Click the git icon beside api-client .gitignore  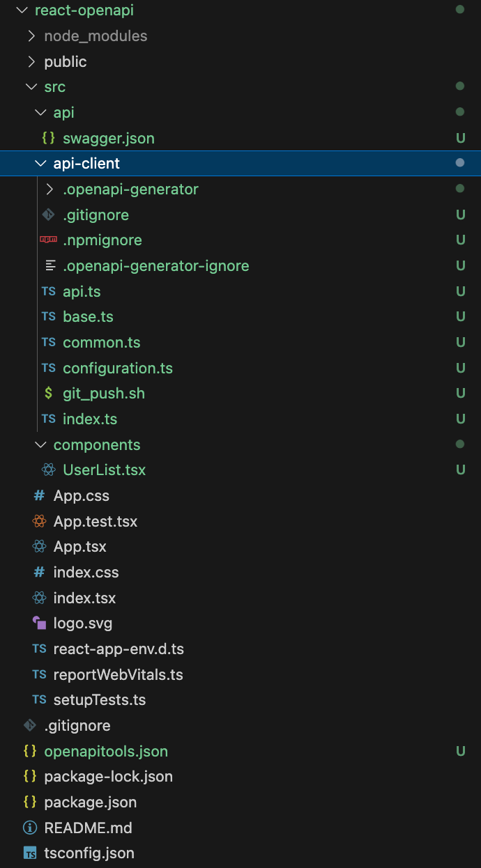tap(48, 215)
